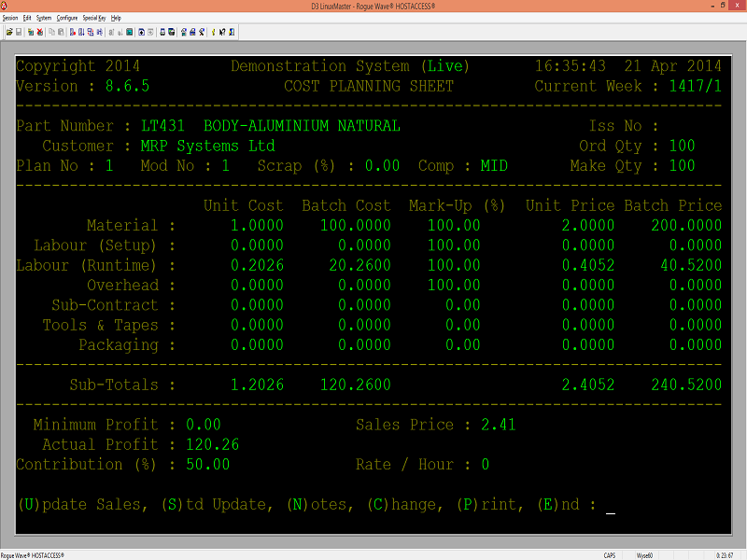Click the Overhead mark-up value 100.00
Screen dimensions: 747x560
pos(454,286)
